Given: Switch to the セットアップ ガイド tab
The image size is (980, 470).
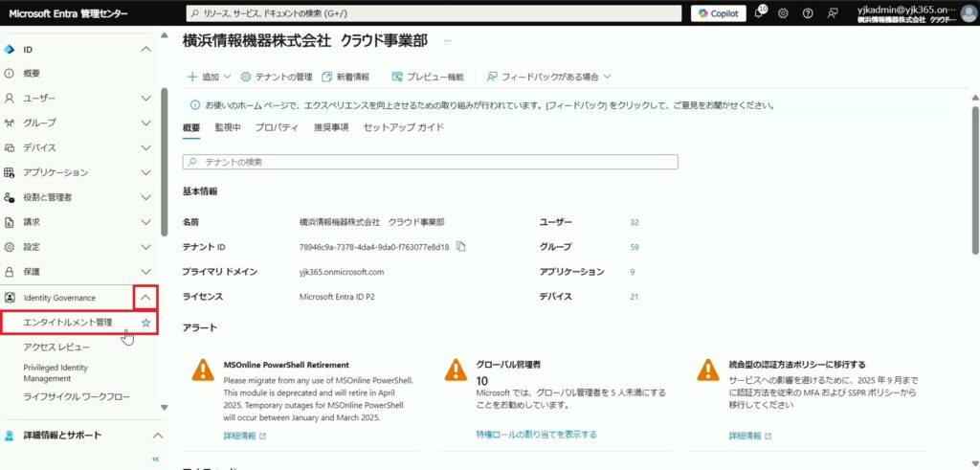Looking at the screenshot, I should [x=404, y=127].
